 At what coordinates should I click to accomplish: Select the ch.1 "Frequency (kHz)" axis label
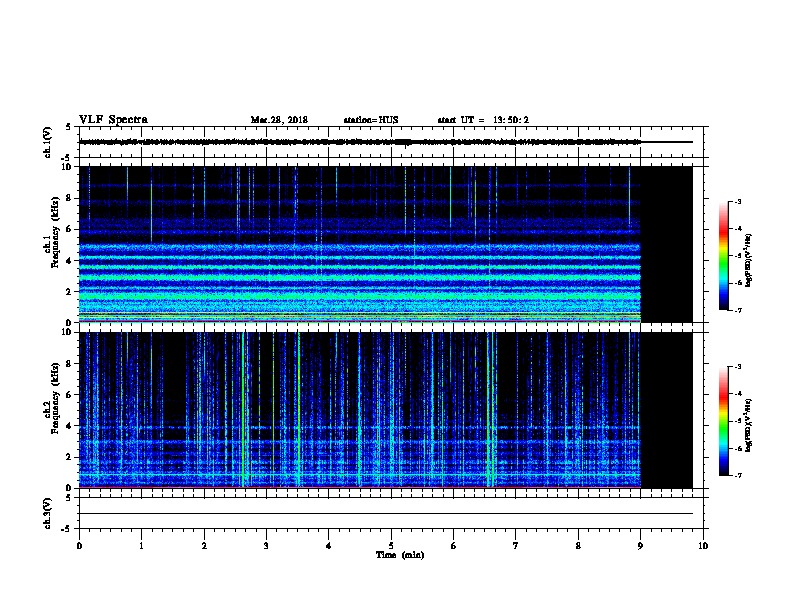click(x=55, y=232)
